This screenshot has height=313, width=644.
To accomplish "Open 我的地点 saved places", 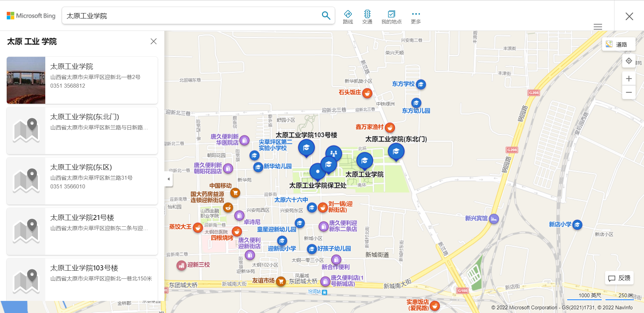I will click(x=391, y=17).
